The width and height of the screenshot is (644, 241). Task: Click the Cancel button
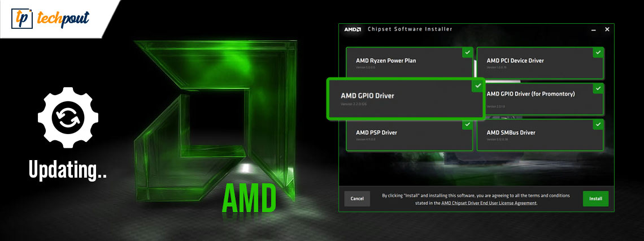point(357,199)
